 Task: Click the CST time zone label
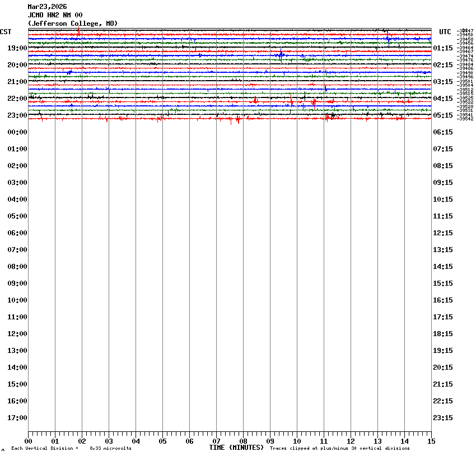tap(6, 32)
